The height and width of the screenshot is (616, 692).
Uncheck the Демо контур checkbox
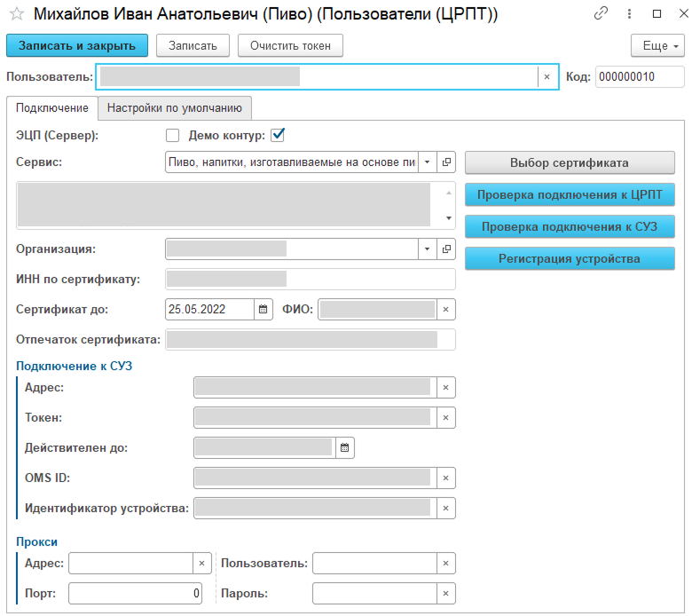pyautogui.click(x=277, y=136)
